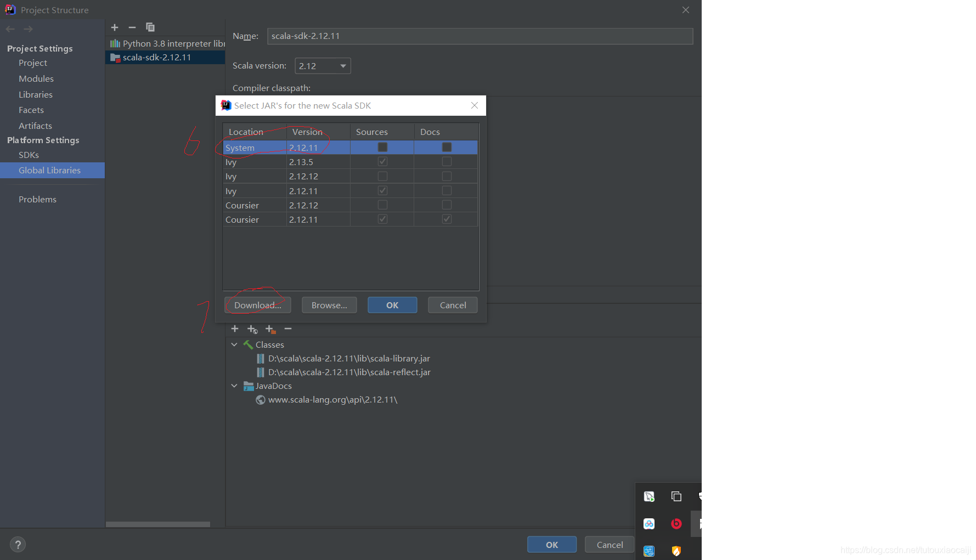Toggle Sources checkbox for System 2.12.11
The width and height of the screenshot is (976, 560).
pyautogui.click(x=382, y=147)
